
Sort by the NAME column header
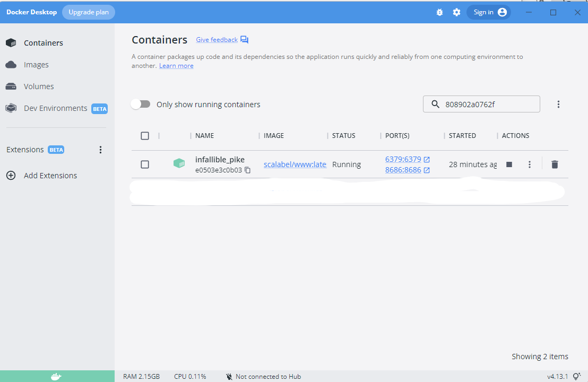(x=204, y=136)
